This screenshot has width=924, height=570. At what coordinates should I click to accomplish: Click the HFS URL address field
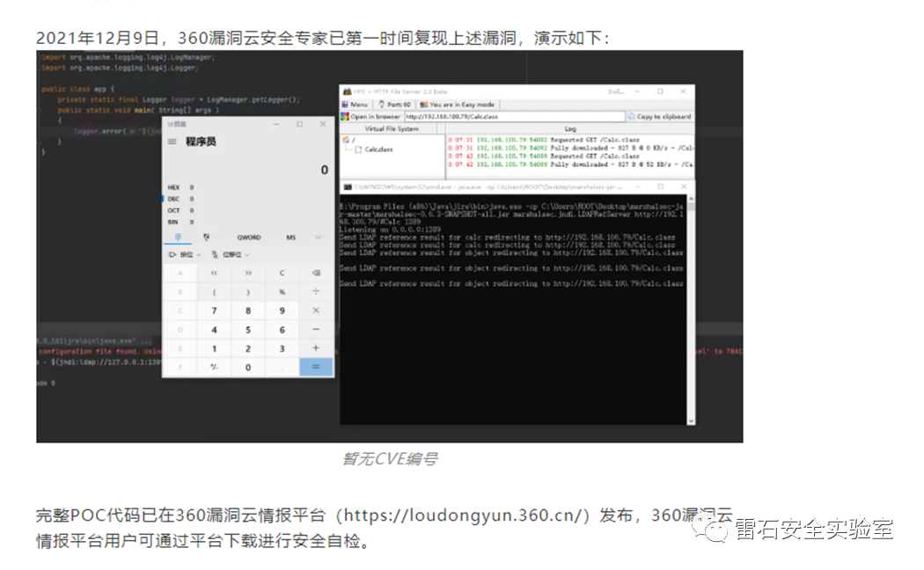pos(515,117)
